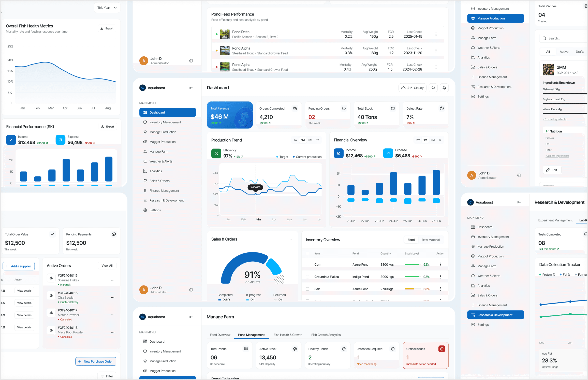Select 1W range in Production Trend
Viewport: 588px width, 380px height.
(x=295, y=140)
